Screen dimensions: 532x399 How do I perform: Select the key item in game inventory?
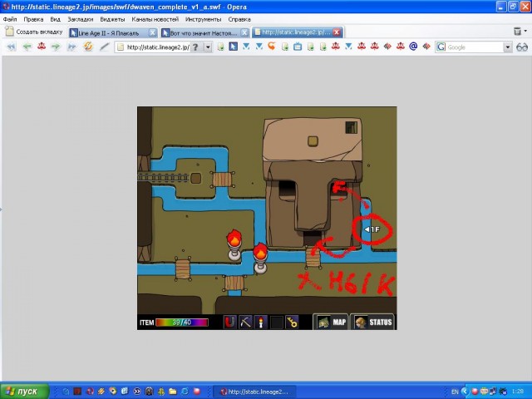[x=292, y=322]
